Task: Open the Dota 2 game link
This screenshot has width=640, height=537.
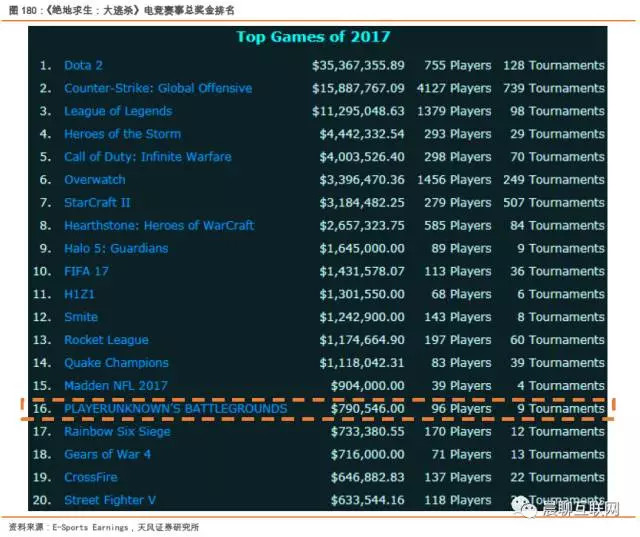Action: tap(83, 65)
